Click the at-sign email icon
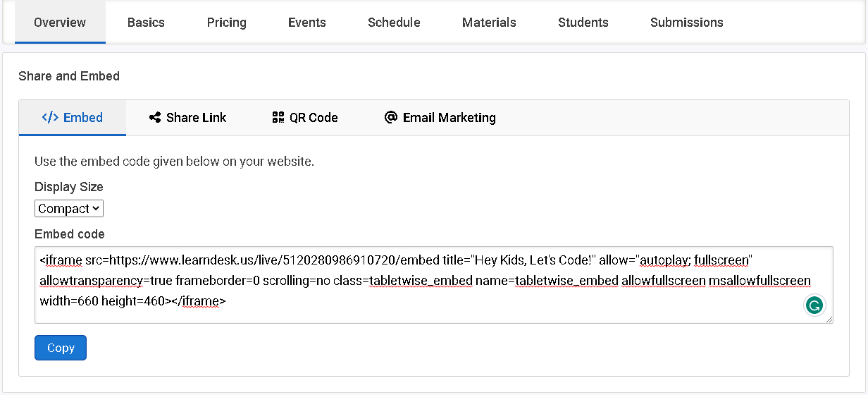This screenshot has height=395, width=868. [391, 117]
